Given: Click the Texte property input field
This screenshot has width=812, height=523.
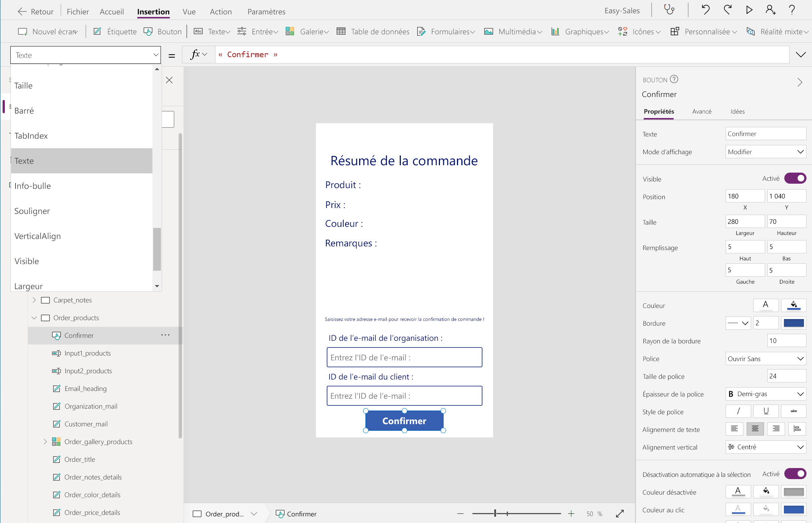Looking at the screenshot, I should pyautogui.click(x=766, y=134).
